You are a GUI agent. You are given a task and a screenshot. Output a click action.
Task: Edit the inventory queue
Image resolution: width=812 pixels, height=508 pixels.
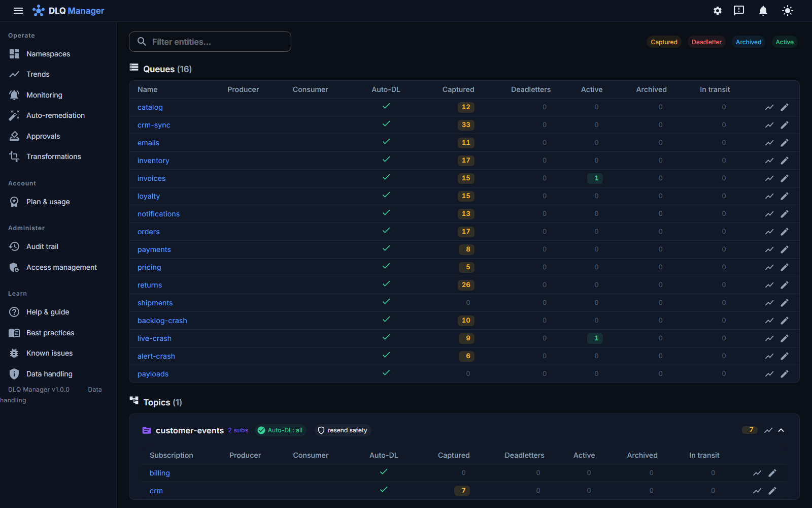click(x=785, y=161)
